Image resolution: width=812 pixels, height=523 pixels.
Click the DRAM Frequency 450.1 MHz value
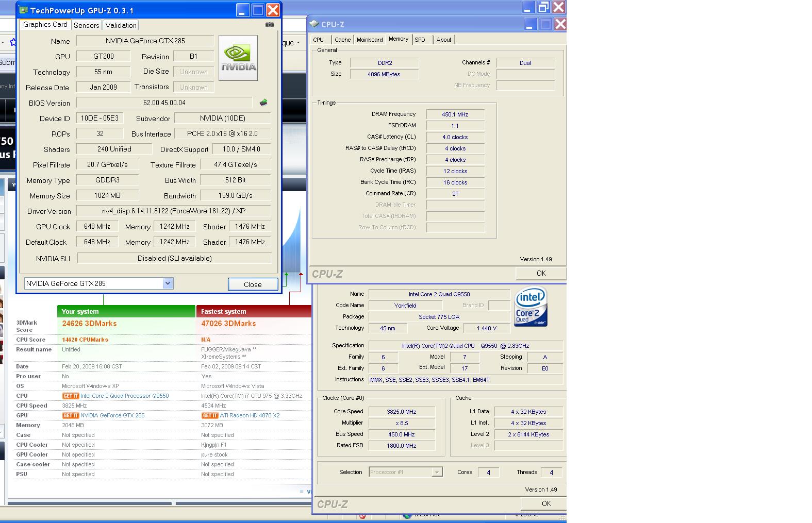455,114
